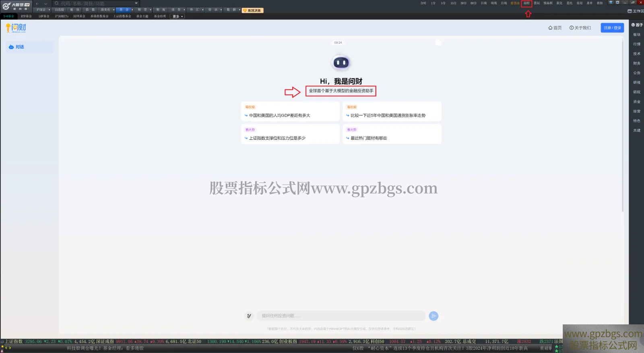644x353 pixels.
Task: Click the send arrow button
Action: 433,316
